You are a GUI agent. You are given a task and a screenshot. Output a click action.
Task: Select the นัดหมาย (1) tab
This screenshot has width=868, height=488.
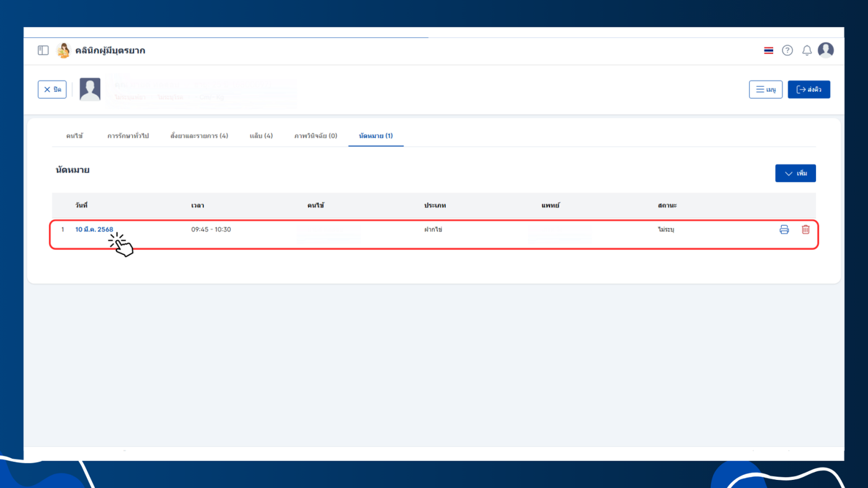[376, 136]
